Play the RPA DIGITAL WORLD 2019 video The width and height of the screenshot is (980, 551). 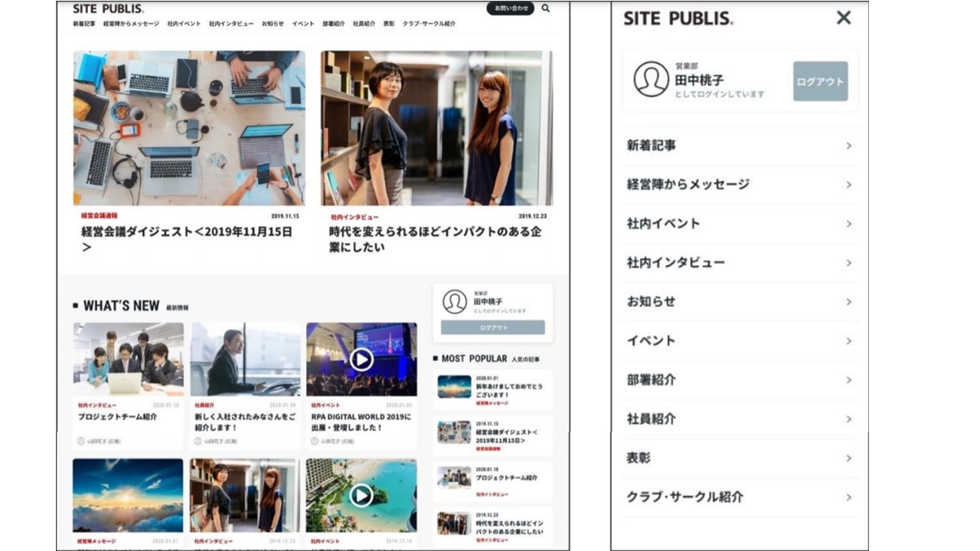(361, 359)
